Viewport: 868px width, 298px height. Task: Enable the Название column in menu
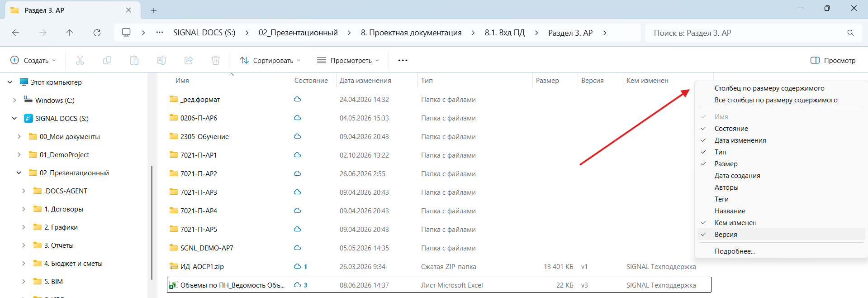click(730, 211)
